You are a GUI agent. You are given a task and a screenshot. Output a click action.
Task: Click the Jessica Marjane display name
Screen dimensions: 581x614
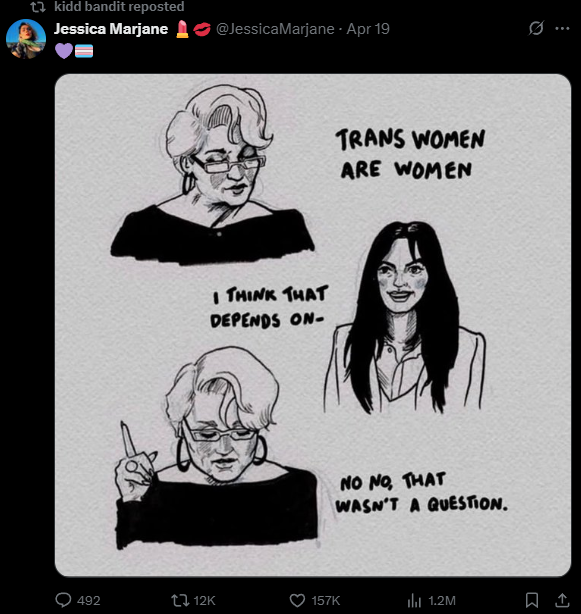[x=111, y=29]
